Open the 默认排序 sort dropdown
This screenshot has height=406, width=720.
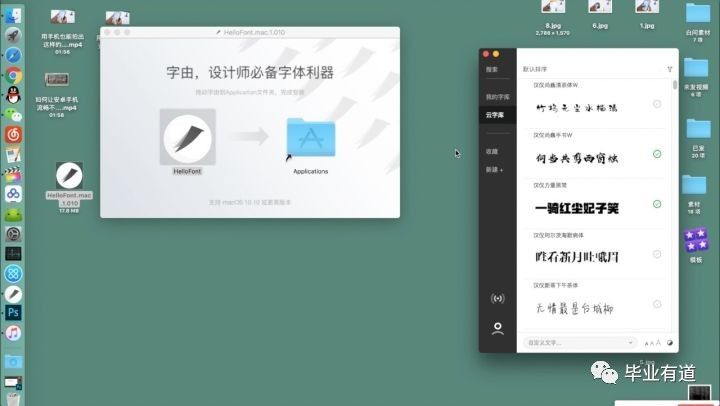point(535,69)
